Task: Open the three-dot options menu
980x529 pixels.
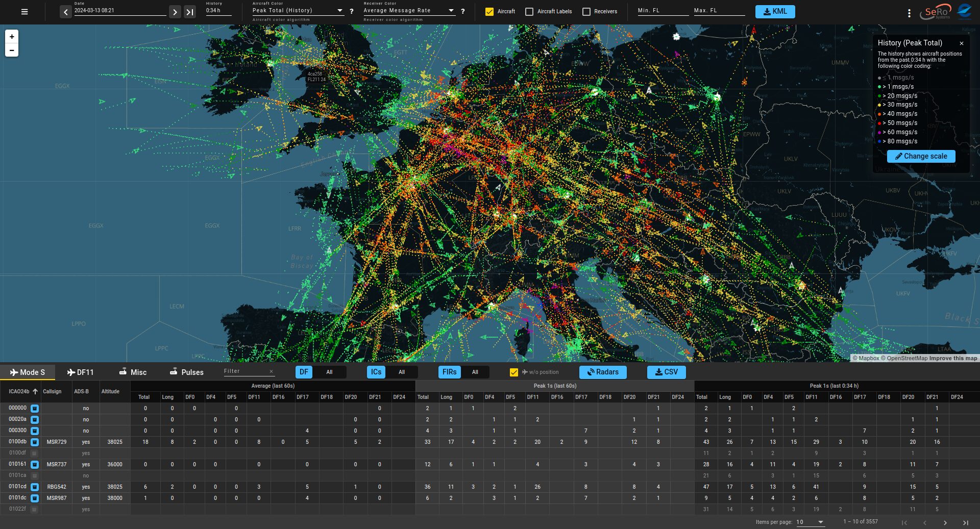Action: pyautogui.click(x=909, y=13)
